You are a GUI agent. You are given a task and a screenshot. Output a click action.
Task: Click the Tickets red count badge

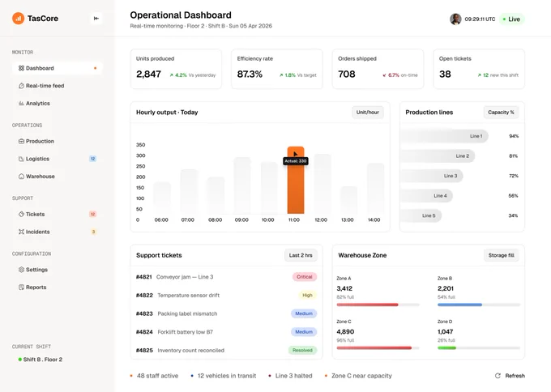pos(92,215)
